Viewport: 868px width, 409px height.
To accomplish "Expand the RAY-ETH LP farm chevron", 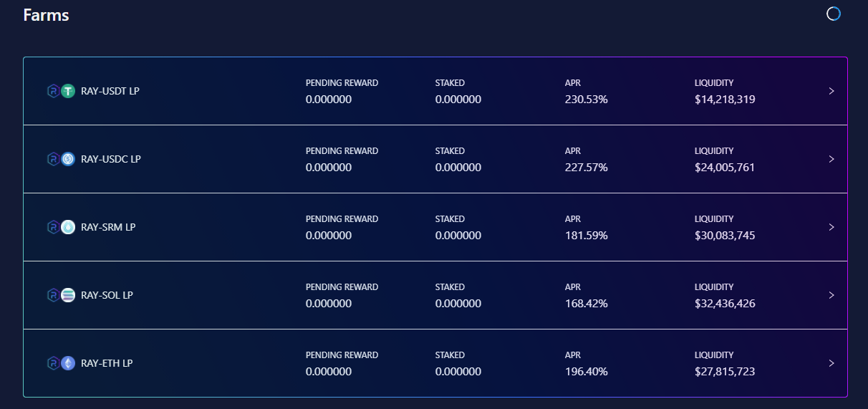I will [x=831, y=363].
